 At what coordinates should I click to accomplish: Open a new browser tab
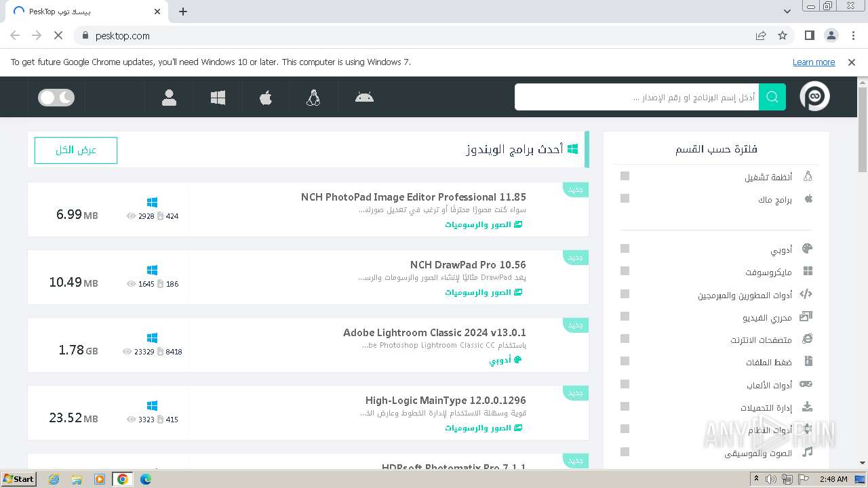(183, 12)
